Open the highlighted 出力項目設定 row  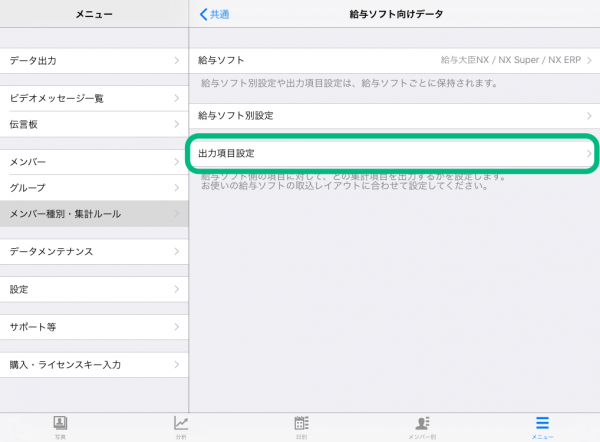(394, 154)
